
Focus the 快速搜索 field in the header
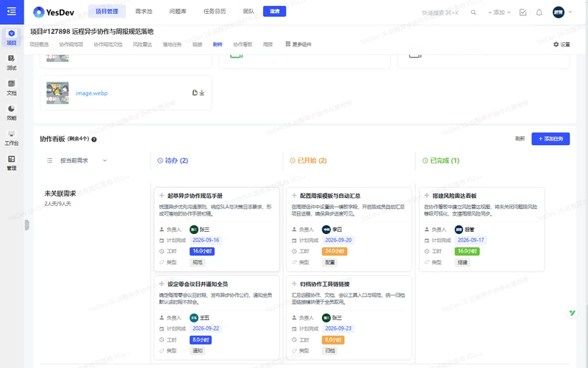point(440,13)
